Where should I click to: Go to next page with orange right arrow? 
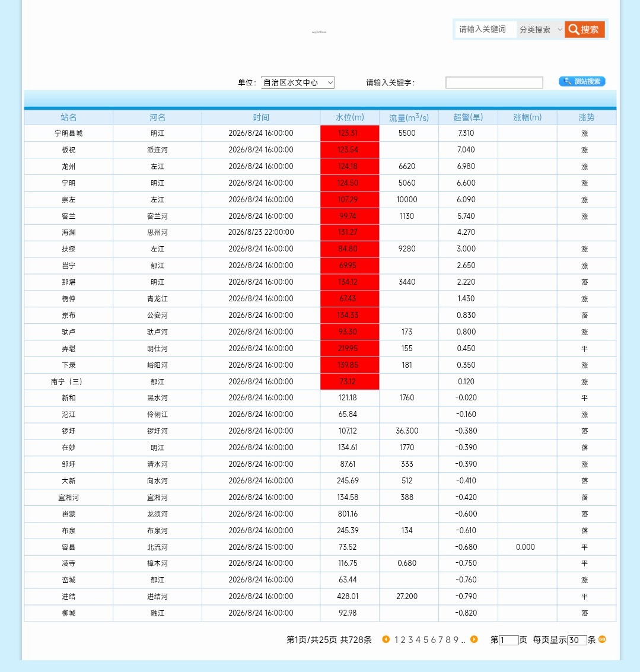474,639
